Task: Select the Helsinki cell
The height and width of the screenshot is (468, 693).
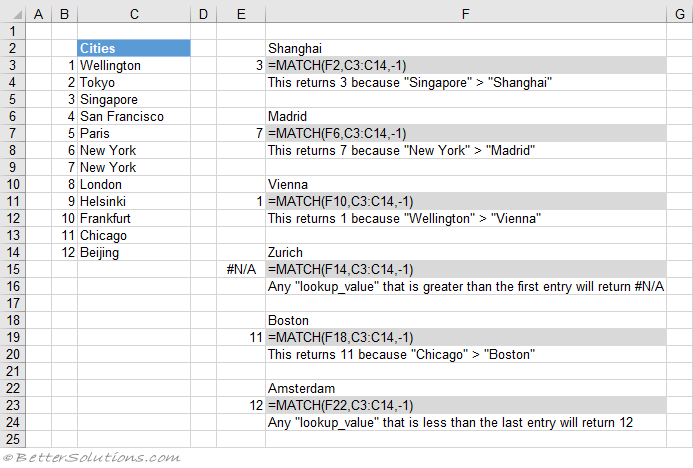Action: [x=134, y=202]
